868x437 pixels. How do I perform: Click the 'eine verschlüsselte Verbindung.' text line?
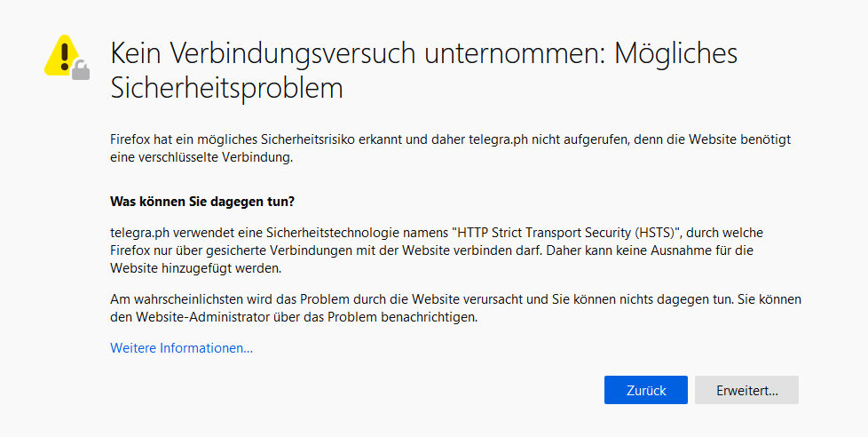point(201,157)
